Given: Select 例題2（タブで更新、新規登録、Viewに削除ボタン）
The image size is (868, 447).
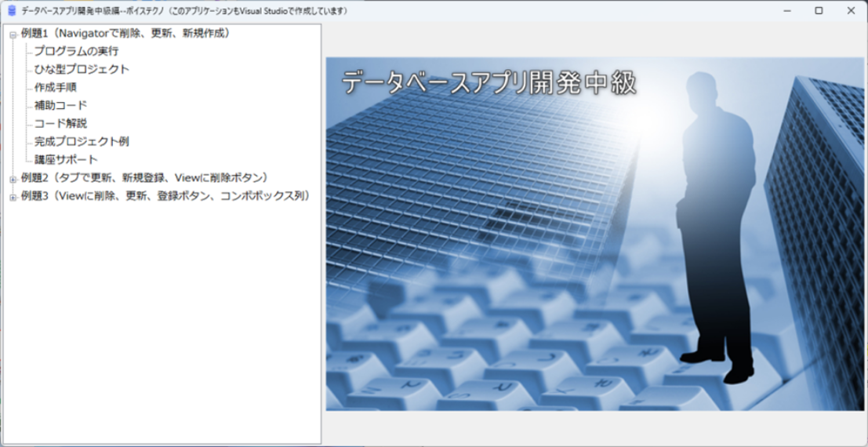Looking at the screenshot, I should pos(144,177).
